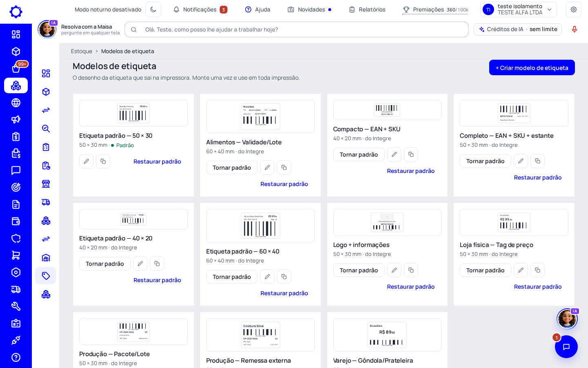This screenshot has height=368, width=588.
Task: Focus the Maisa assistant search field
Action: click(296, 29)
